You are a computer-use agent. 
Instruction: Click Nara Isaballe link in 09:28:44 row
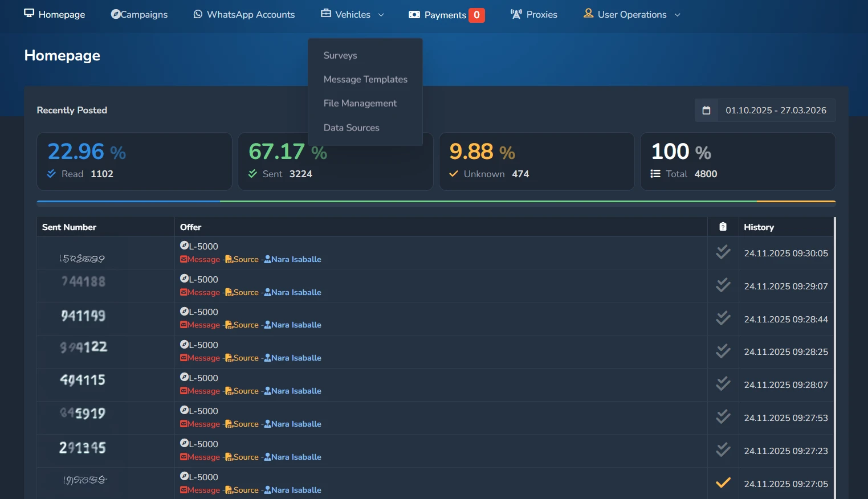[296, 325]
